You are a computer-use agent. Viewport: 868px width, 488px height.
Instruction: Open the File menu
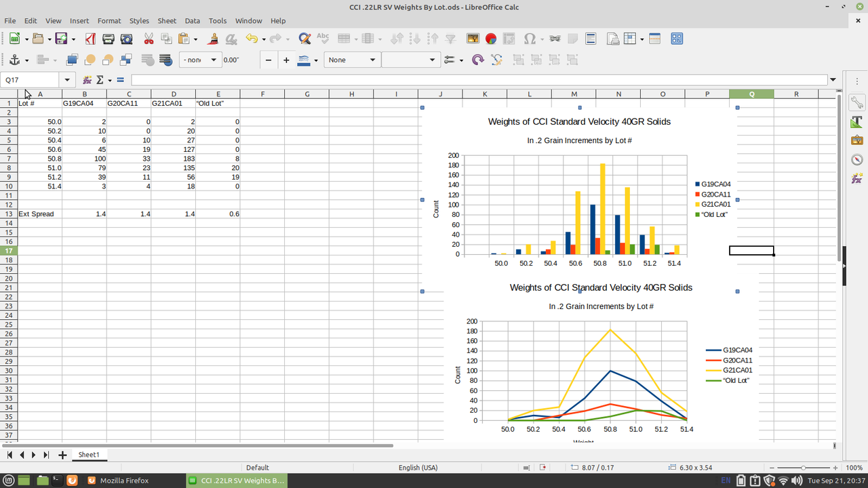9,21
